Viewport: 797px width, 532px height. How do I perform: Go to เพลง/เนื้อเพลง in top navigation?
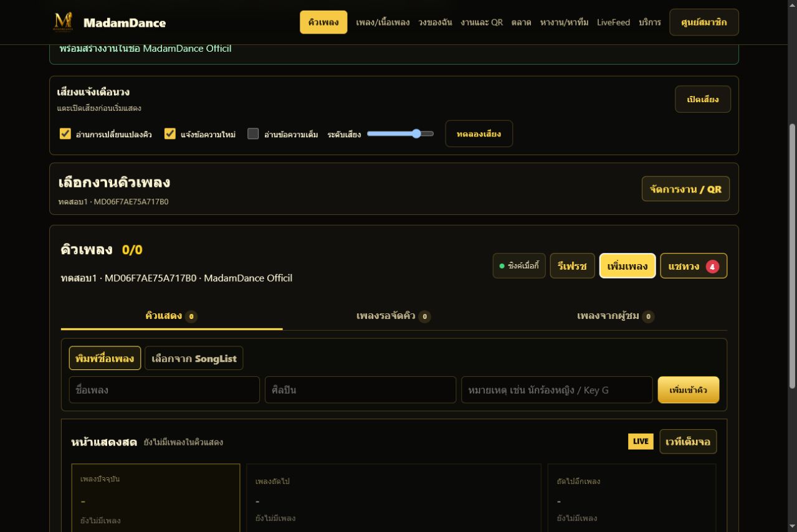click(x=383, y=22)
